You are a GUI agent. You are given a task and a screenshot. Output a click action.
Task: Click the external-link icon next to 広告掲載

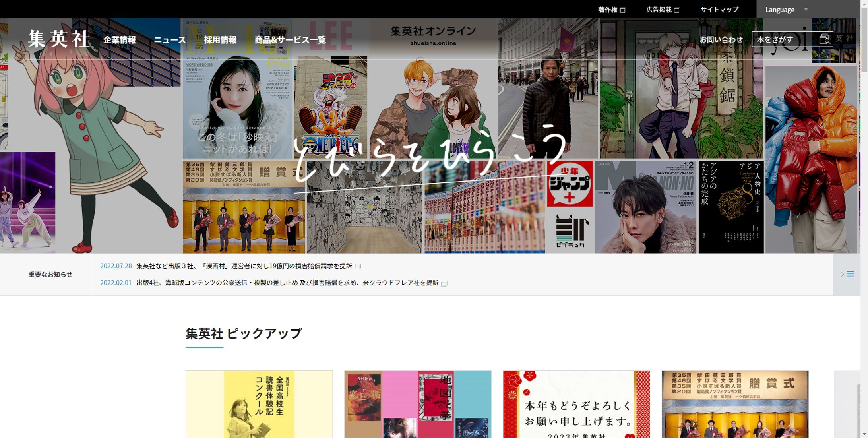[677, 10]
